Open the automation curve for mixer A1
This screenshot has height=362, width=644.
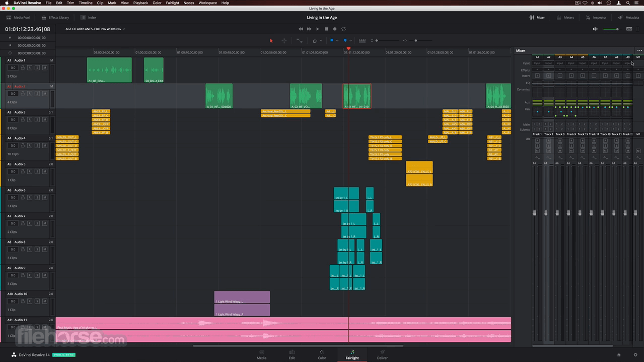(537, 157)
